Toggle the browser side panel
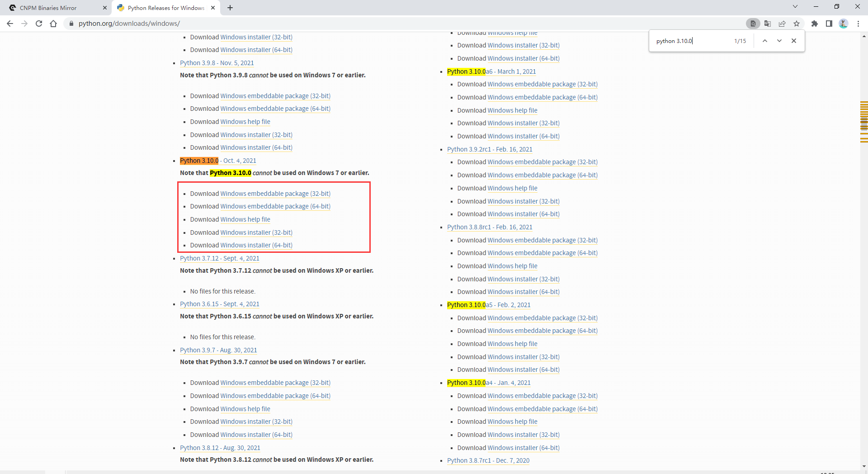 coord(829,24)
